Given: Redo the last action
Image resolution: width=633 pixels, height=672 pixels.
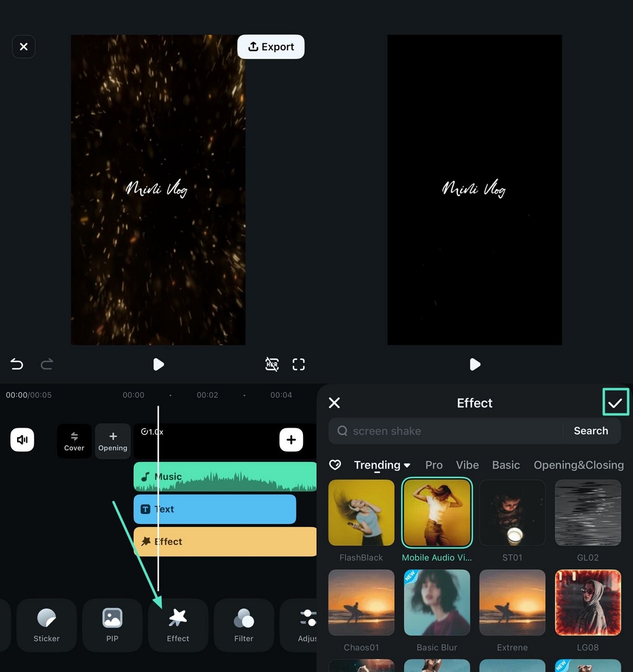Looking at the screenshot, I should tap(47, 364).
